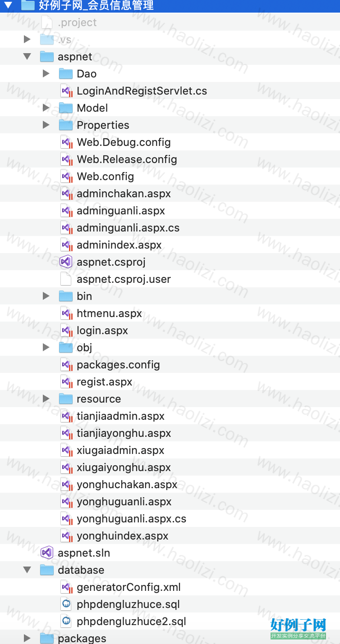This screenshot has height=644, width=340.
Task: Expand the obj folder
Action: coord(46,347)
